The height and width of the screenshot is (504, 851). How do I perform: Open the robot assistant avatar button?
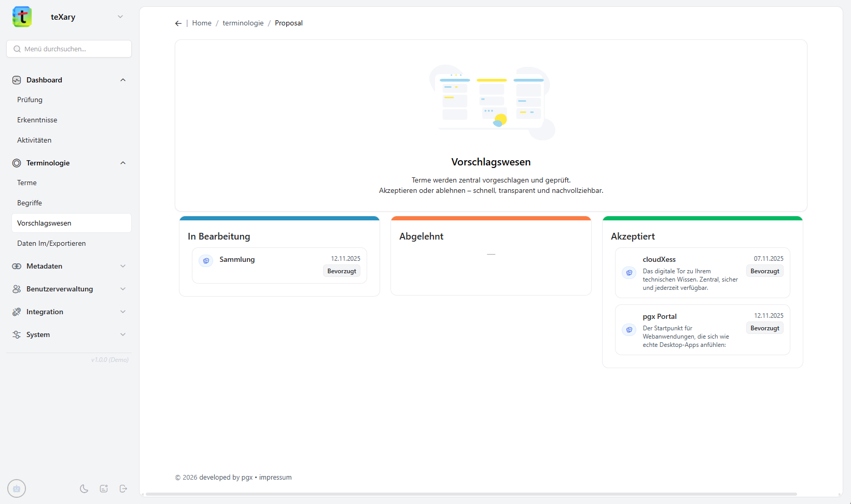tap(17, 488)
